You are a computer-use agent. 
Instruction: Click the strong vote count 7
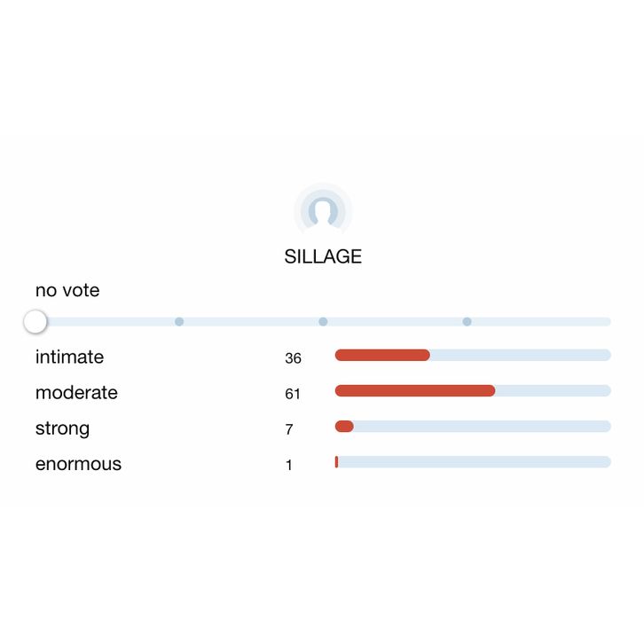pyautogui.click(x=289, y=429)
